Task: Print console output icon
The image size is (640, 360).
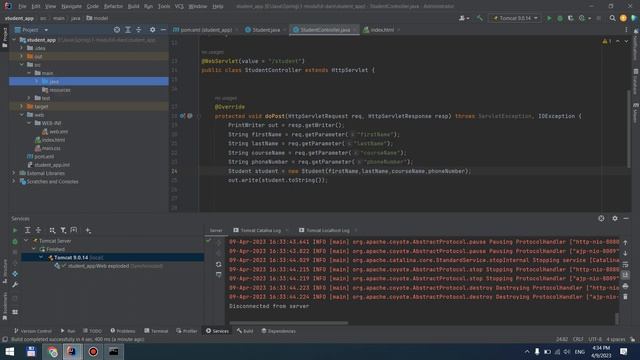Action: point(625,286)
